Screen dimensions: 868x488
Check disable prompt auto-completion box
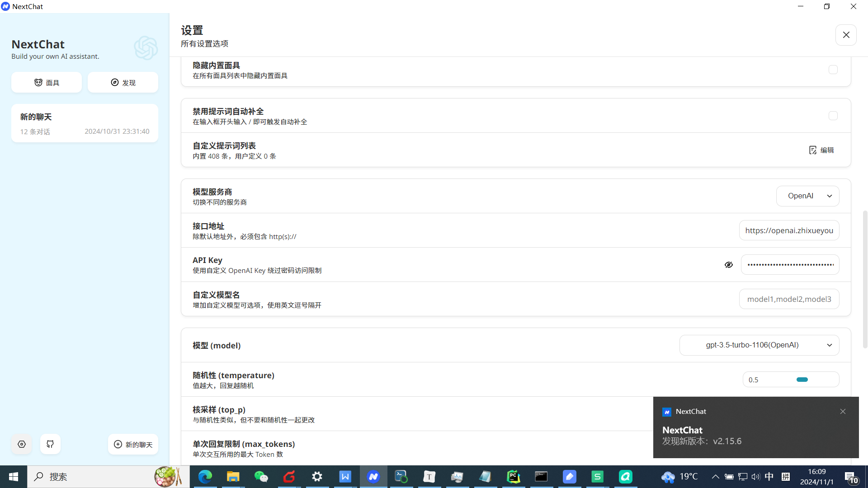[833, 116]
